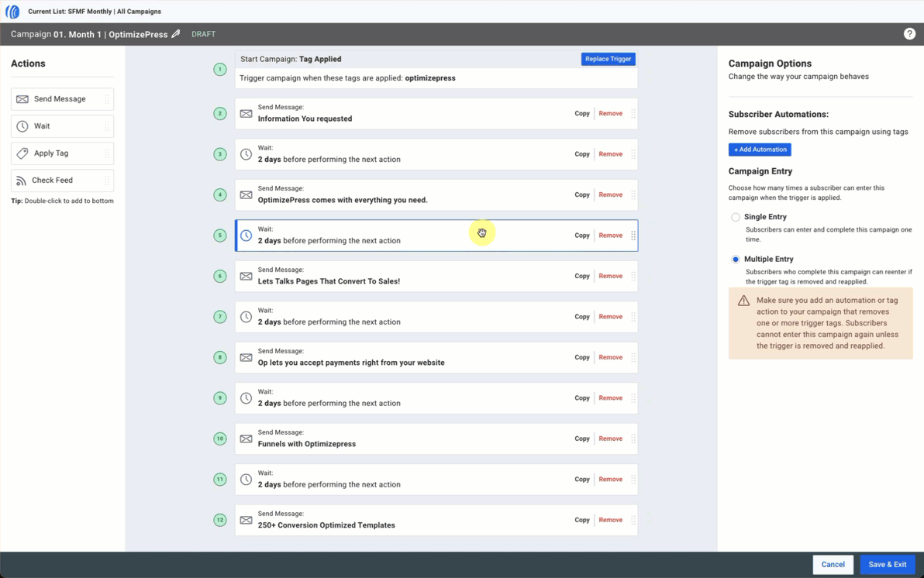
Task: Click envelope icon for 250+ Conversion Optimized Templates
Action: pyautogui.click(x=247, y=520)
